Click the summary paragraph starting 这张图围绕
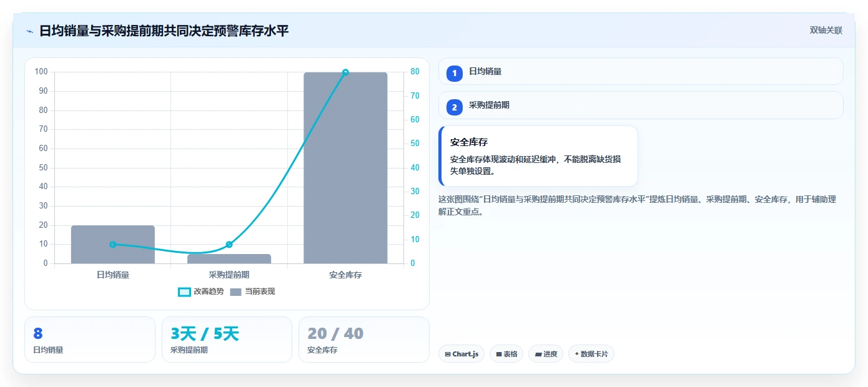Viewport: 868px width, 387px height. tap(637, 205)
